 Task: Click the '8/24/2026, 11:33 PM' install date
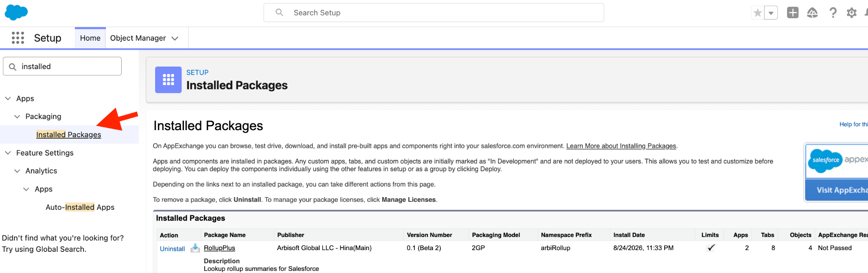[643, 248]
